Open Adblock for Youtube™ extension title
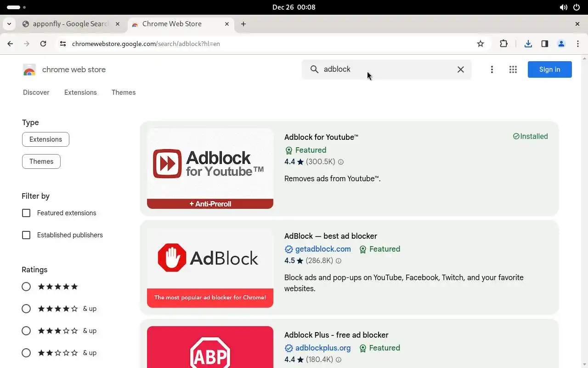 coord(321,137)
